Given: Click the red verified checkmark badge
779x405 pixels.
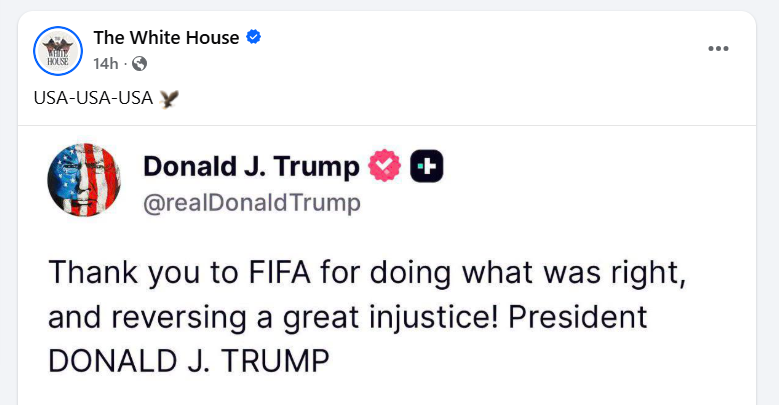Looking at the screenshot, I should pos(385,165).
